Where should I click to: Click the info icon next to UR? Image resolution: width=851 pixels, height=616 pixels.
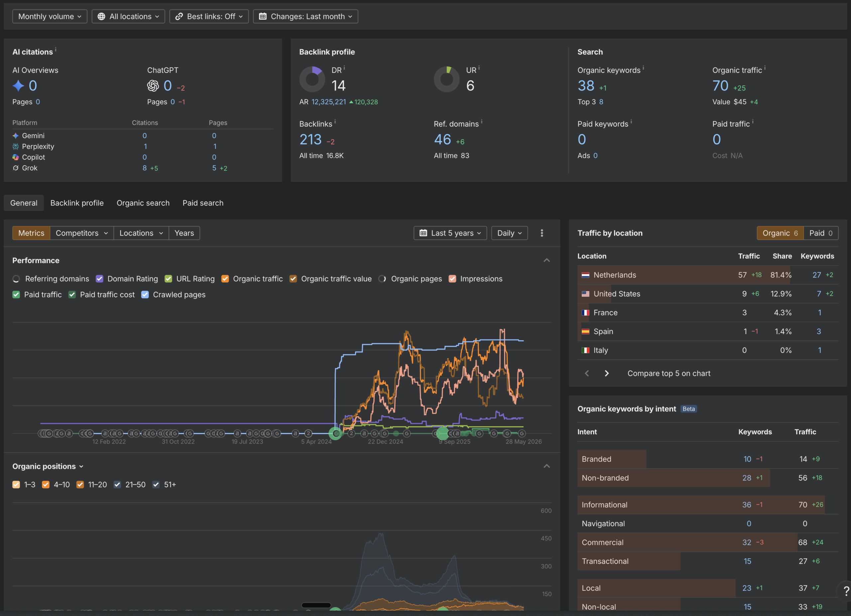(x=479, y=68)
